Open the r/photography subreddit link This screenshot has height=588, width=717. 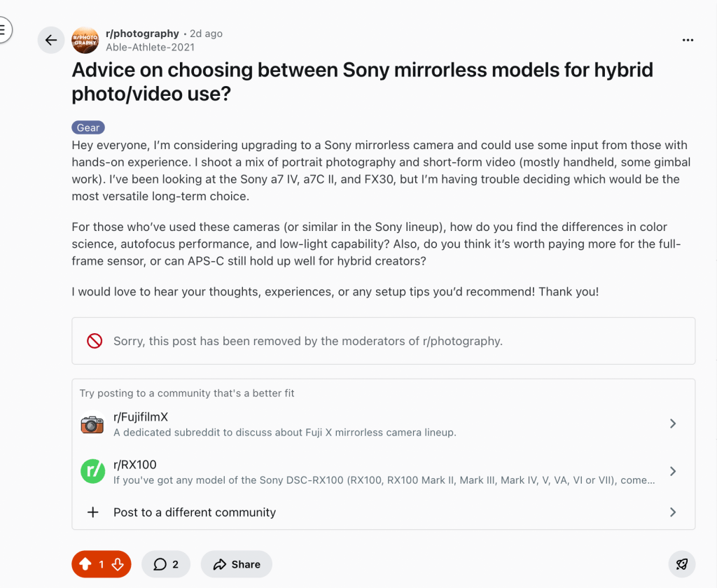click(x=142, y=34)
